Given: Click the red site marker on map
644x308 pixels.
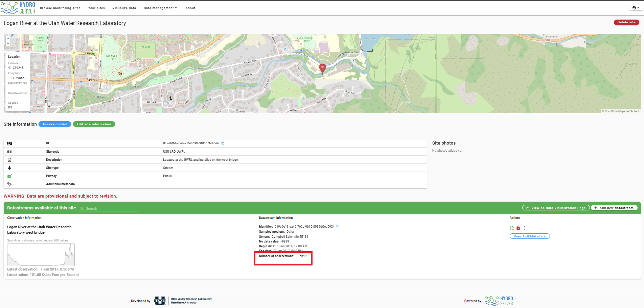Looking at the screenshot, I should pyautogui.click(x=322, y=68).
